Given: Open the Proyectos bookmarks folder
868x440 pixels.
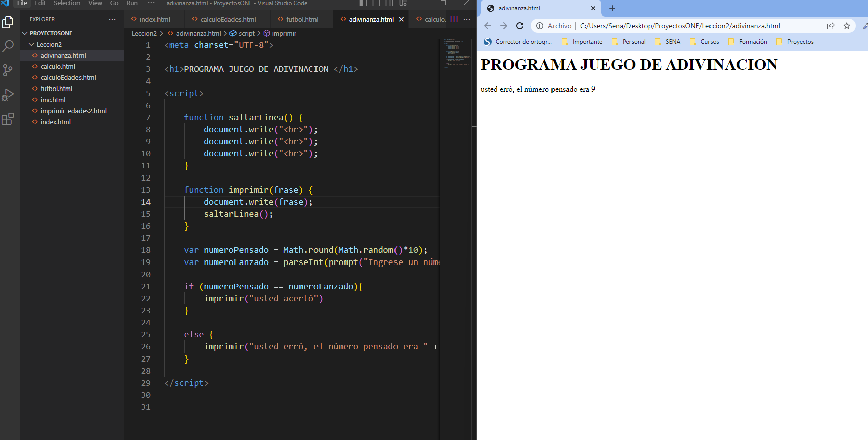Looking at the screenshot, I should point(795,42).
